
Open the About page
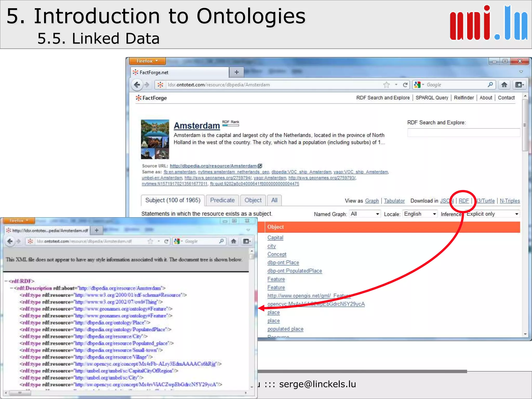[486, 98]
